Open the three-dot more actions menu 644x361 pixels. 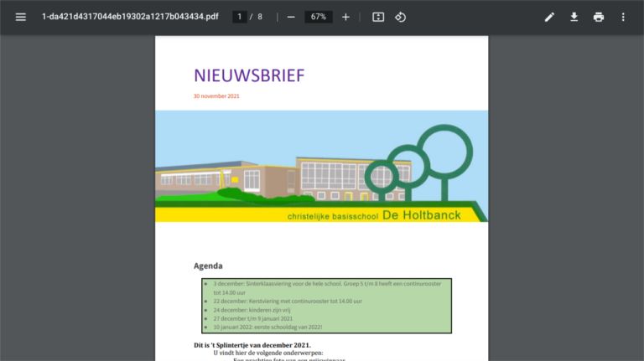(x=623, y=17)
